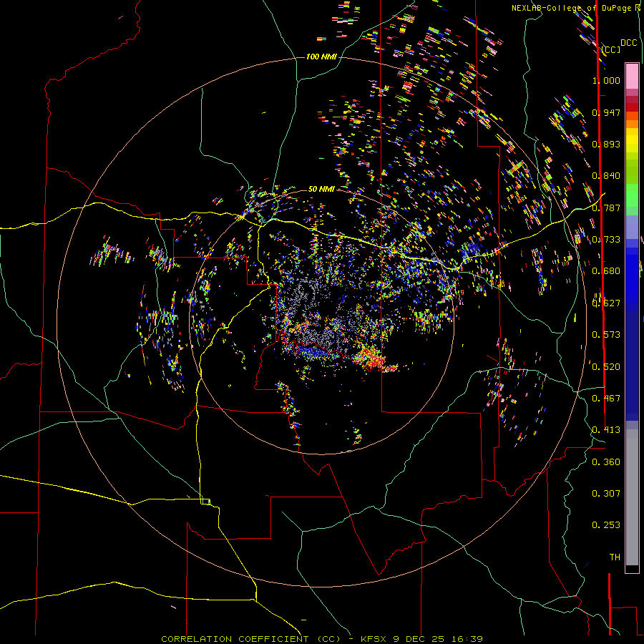Click the 0.307 legend value
Viewport: 644px width, 644px height.
(606, 493)
